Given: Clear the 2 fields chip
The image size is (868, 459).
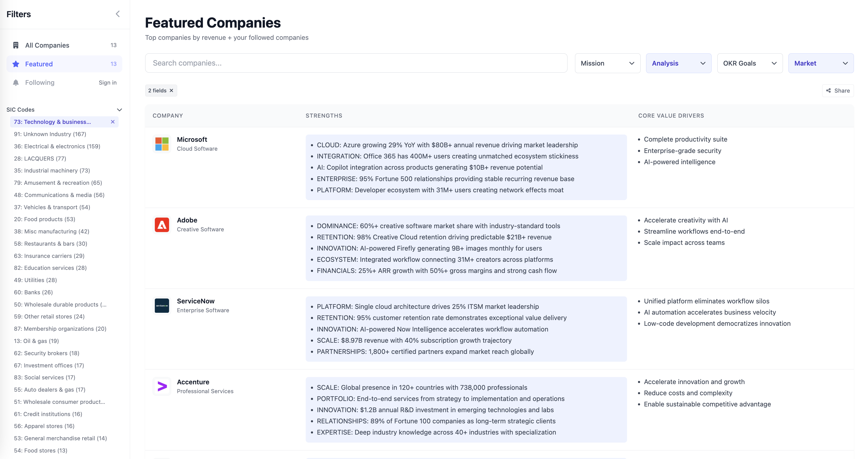Looking at the screenshot, I should click(x=171, y=91).
